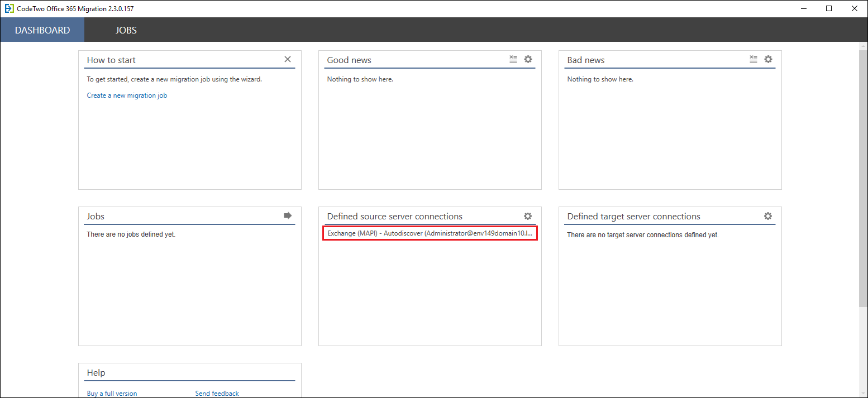Minimize the CodeTwo window
868x398 pixels.
pos(803,8)
